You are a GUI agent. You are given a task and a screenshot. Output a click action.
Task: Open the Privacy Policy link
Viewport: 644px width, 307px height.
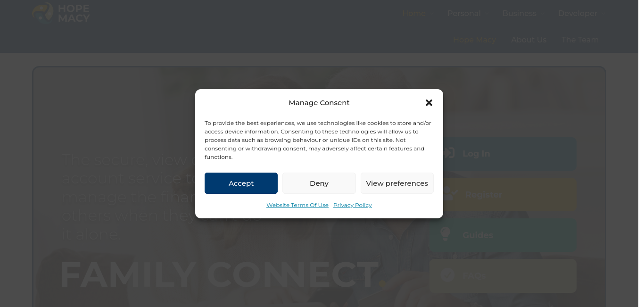(353, 205)
